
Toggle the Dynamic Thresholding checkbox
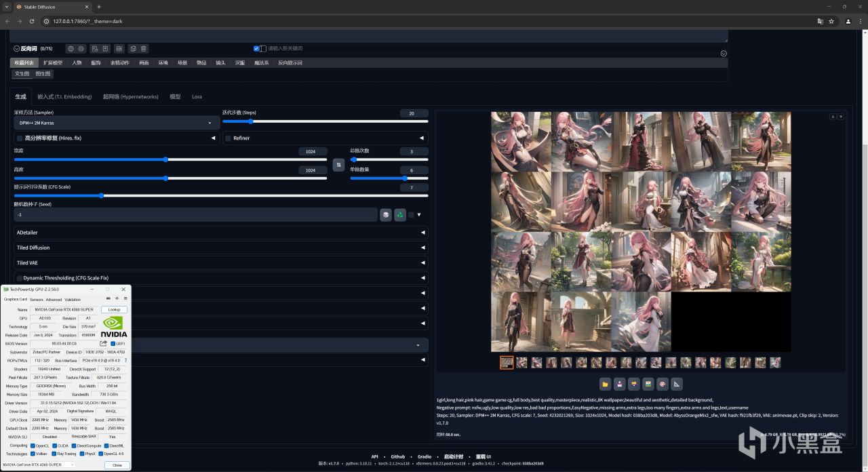pos(20,278)
